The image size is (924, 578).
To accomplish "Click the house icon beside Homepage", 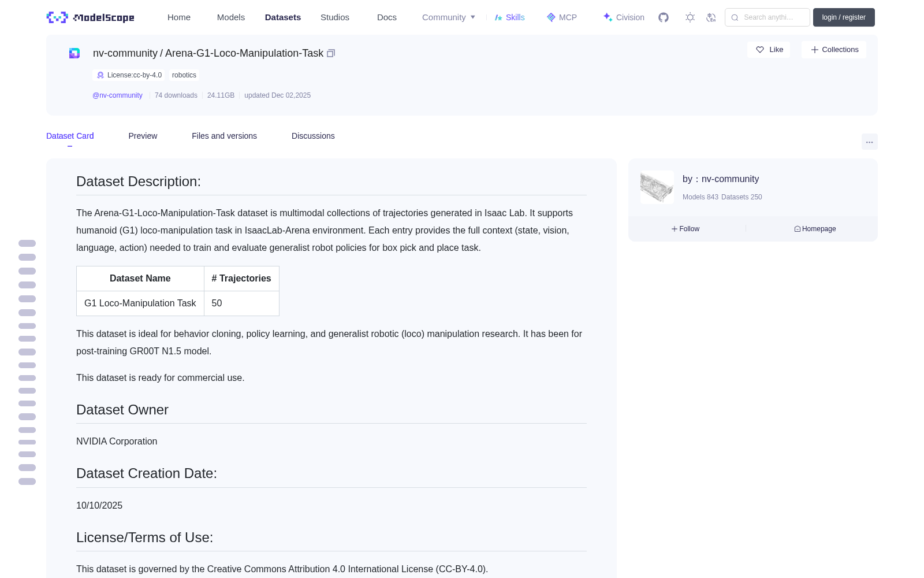I will click(x=798, y=229).
